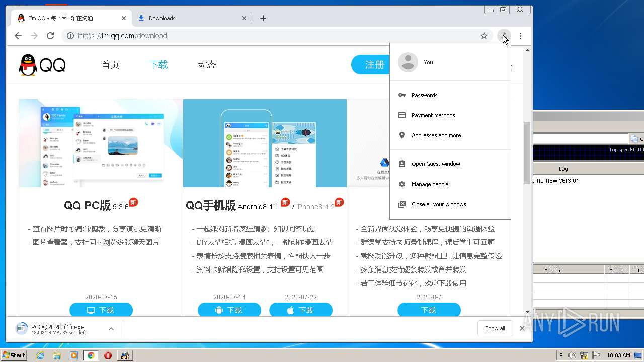Click the scrollbar up arrow
This screenshot has width=644, height=362.
click(527, 50)
